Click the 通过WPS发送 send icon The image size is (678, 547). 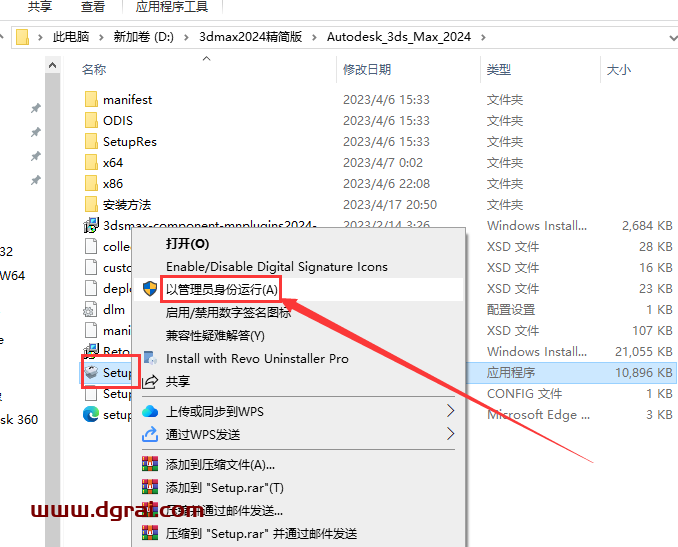(x=150, y=434)
